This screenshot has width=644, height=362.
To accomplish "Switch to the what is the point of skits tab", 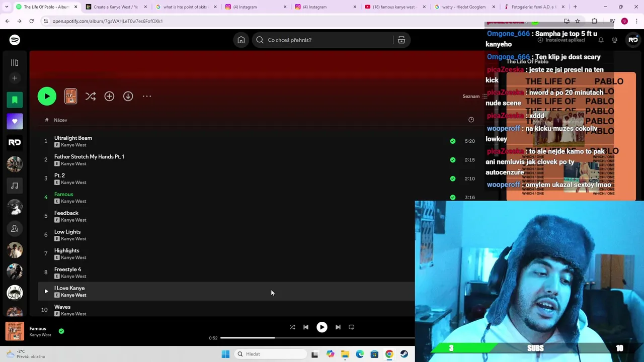I will (186, 7).
